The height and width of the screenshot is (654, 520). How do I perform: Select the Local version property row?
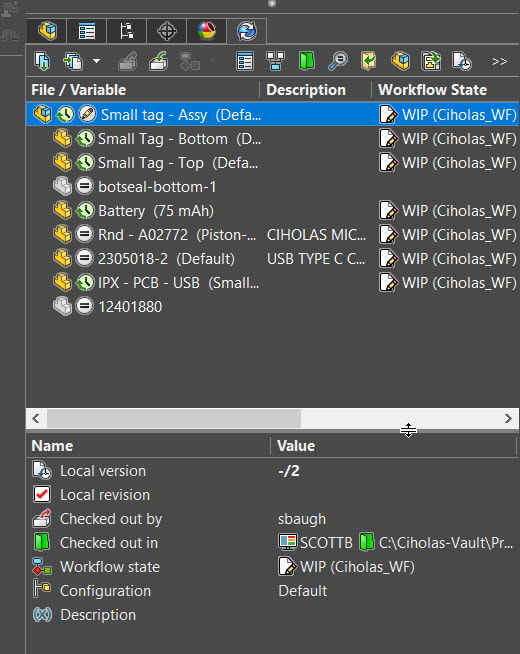coord(272,471)
